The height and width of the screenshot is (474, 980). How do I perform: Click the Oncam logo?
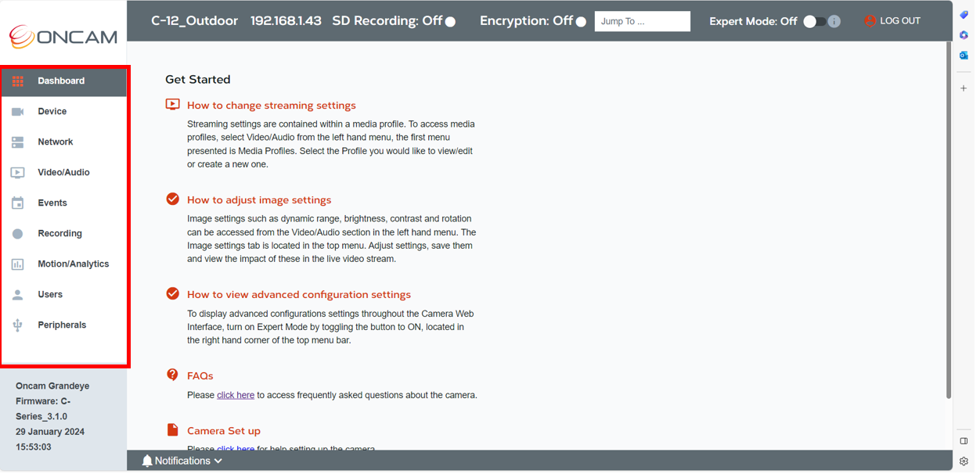tap(63, 36)
